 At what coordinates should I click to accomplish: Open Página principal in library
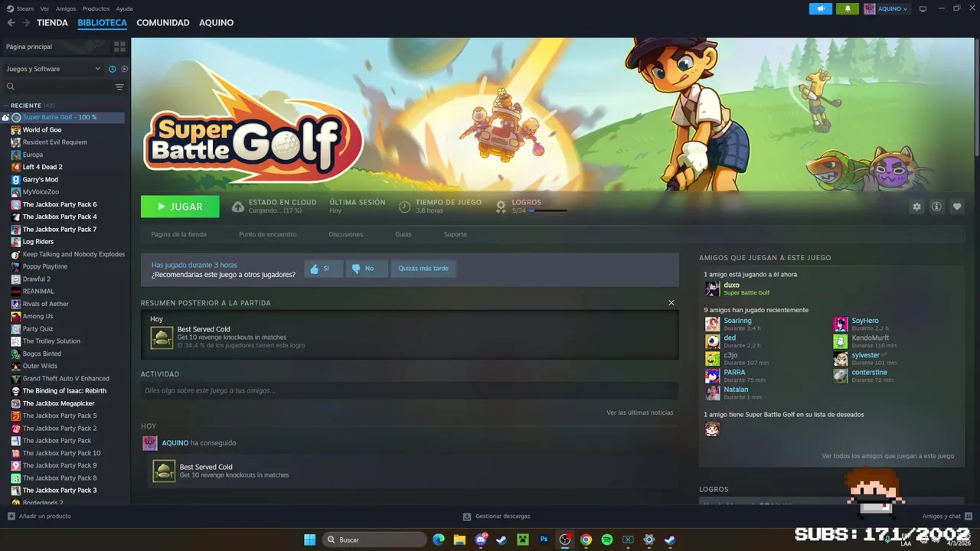coord(29,47)
